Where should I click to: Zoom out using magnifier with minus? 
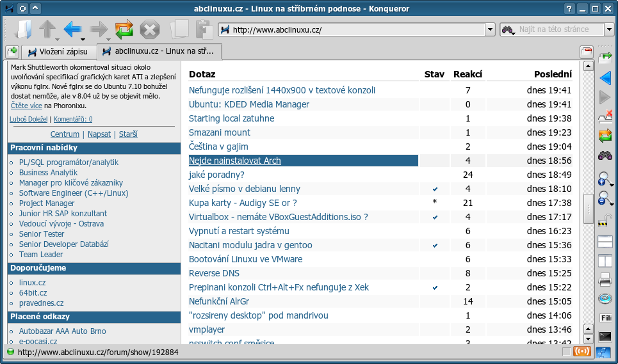604,198
